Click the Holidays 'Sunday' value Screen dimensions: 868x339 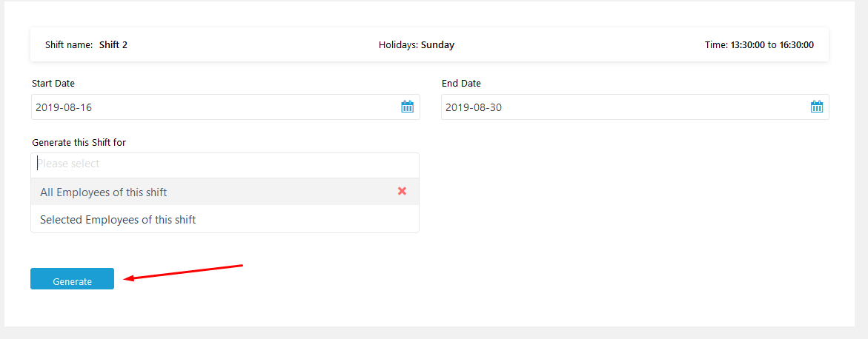pyautogui.click(x=438, y=45)
